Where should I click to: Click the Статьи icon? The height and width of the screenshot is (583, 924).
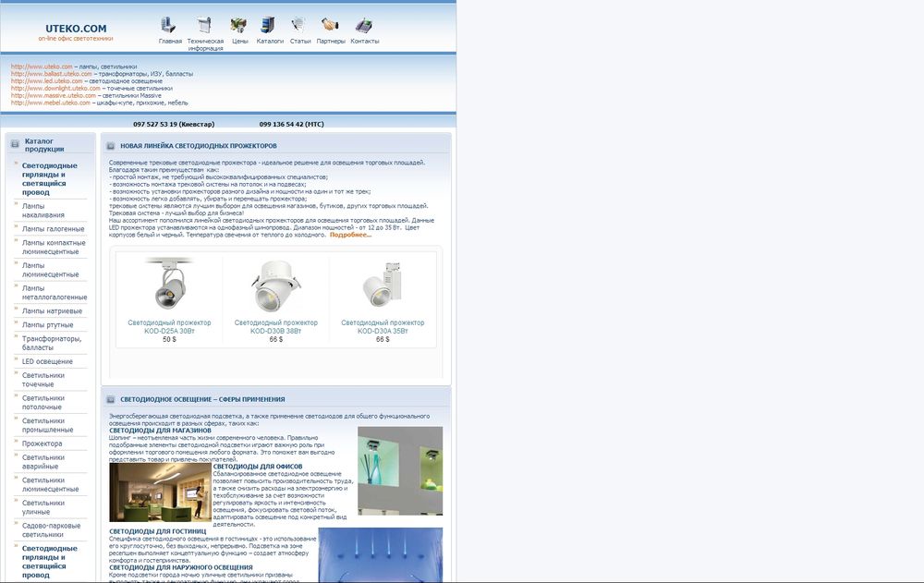pos(298,25)
